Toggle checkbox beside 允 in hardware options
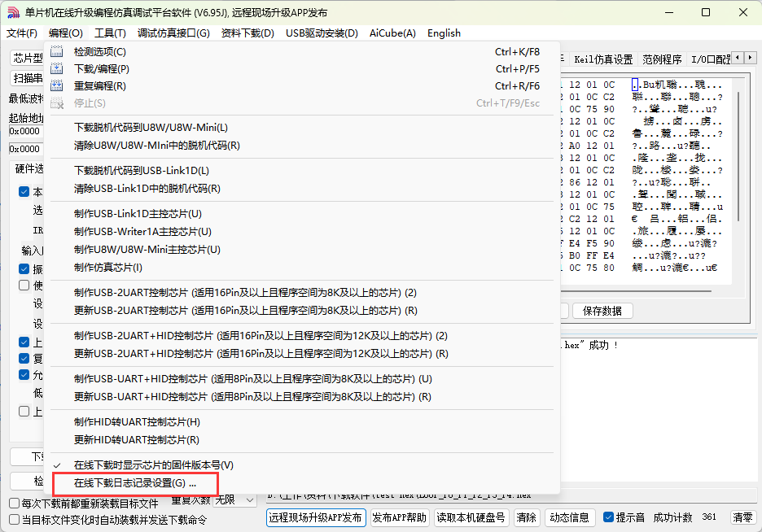This screenshot has height=532, width=762. point(24,375)
